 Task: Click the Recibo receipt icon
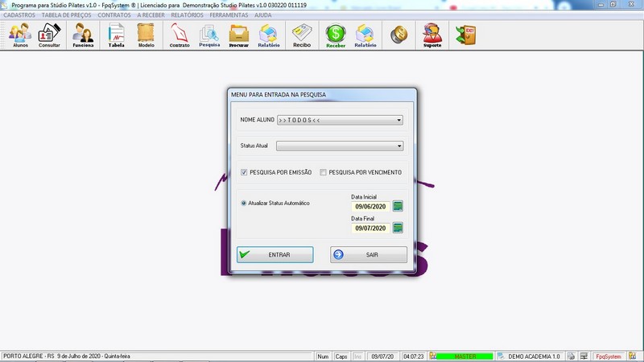(302, 35)
